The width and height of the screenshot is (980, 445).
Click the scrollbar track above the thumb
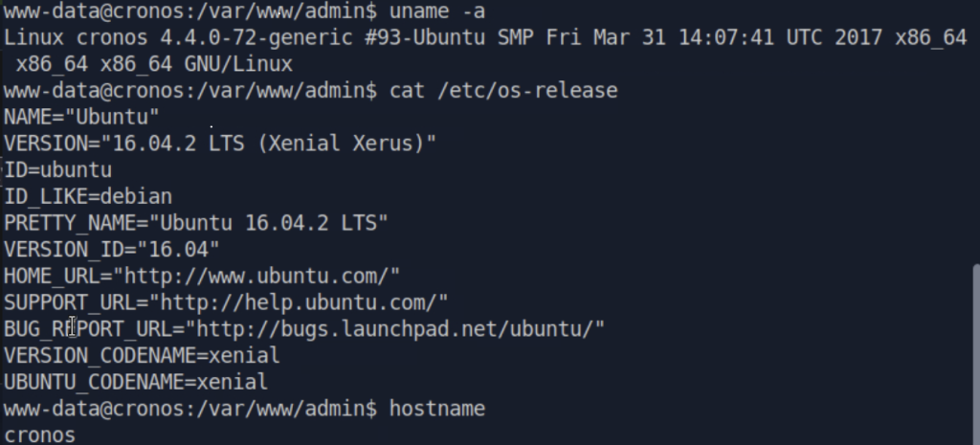976,132
